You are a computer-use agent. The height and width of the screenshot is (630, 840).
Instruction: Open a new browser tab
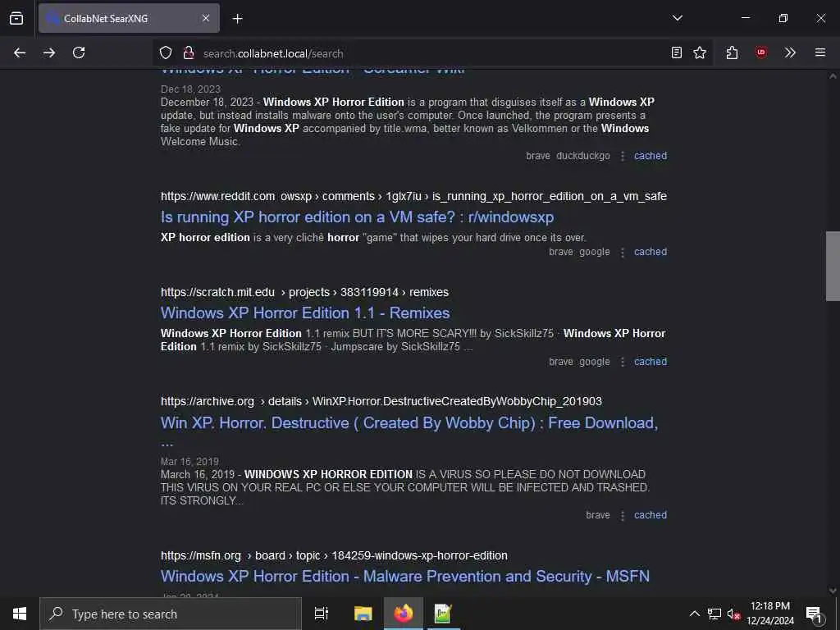pos(237,19)
